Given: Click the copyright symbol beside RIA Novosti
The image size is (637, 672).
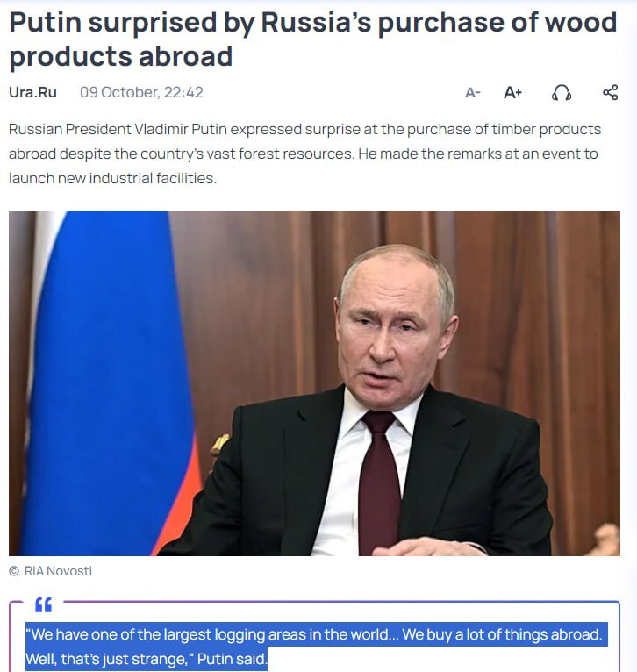Looking at the screenshot, I should 14,571.
